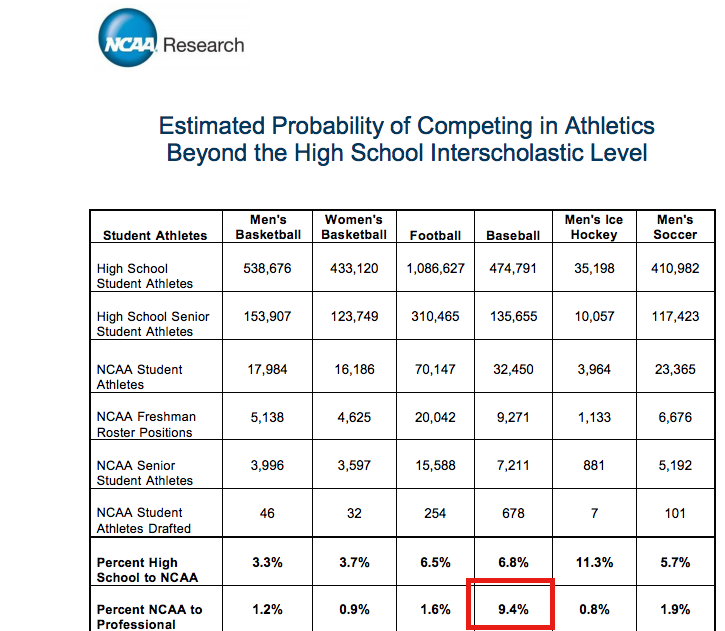Click the NCAA Freshman Roster Positions row label
This screenshot has height=631, width=725.
click(146, 424)
